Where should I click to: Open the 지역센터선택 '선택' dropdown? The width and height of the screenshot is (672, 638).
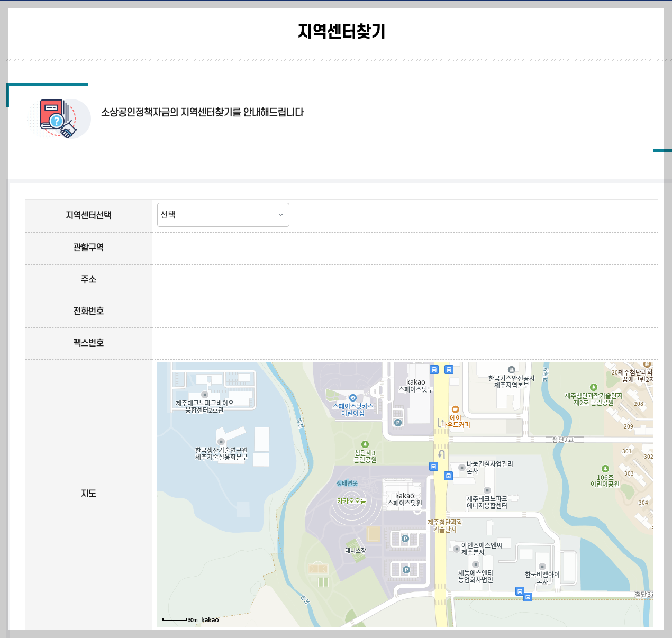(x=222, y=215)
